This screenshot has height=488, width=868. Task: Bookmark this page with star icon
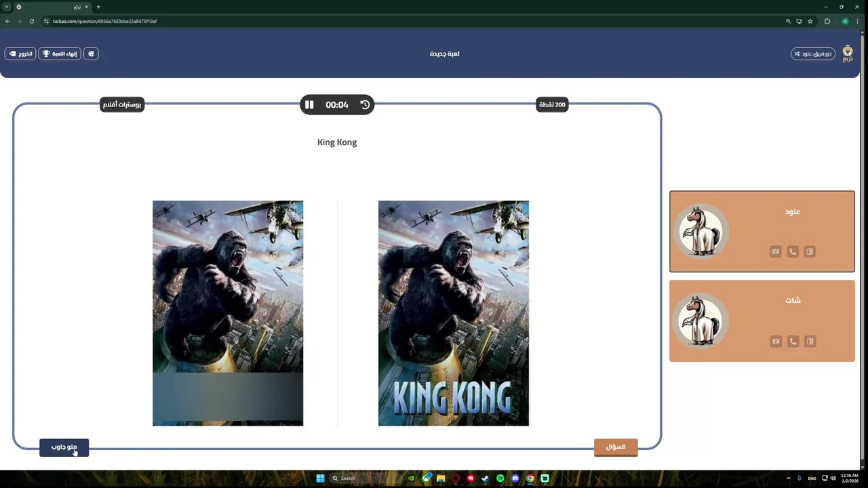click(810, 21)
